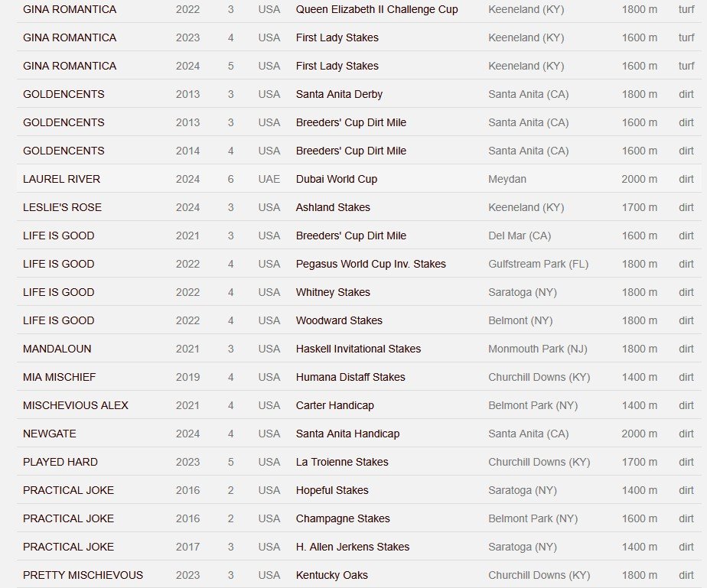Screen dimensions: 707x588
Task: Click the Kentucky Oaks race
Action: coord(331,576)
